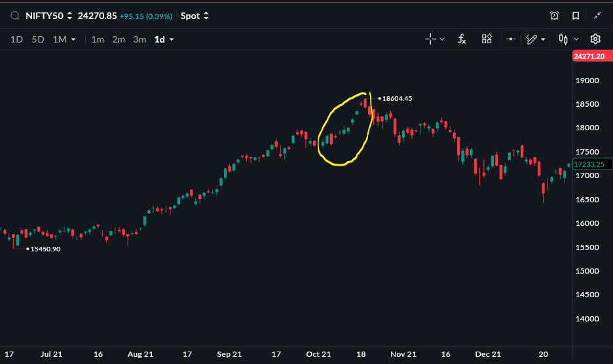
Task: Click the 14000 price axis label
Action: (587, 319)
